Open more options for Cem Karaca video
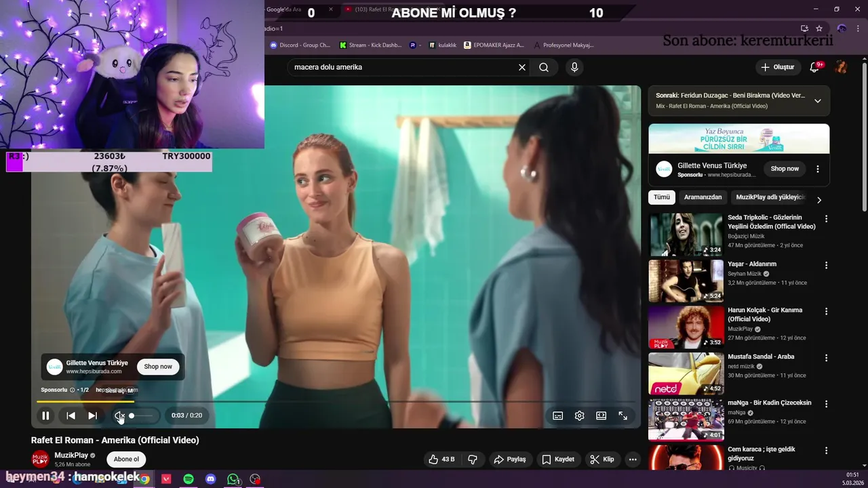Image resolution: width=868 pixels, height=488 pixels. (x=826, y=450)
